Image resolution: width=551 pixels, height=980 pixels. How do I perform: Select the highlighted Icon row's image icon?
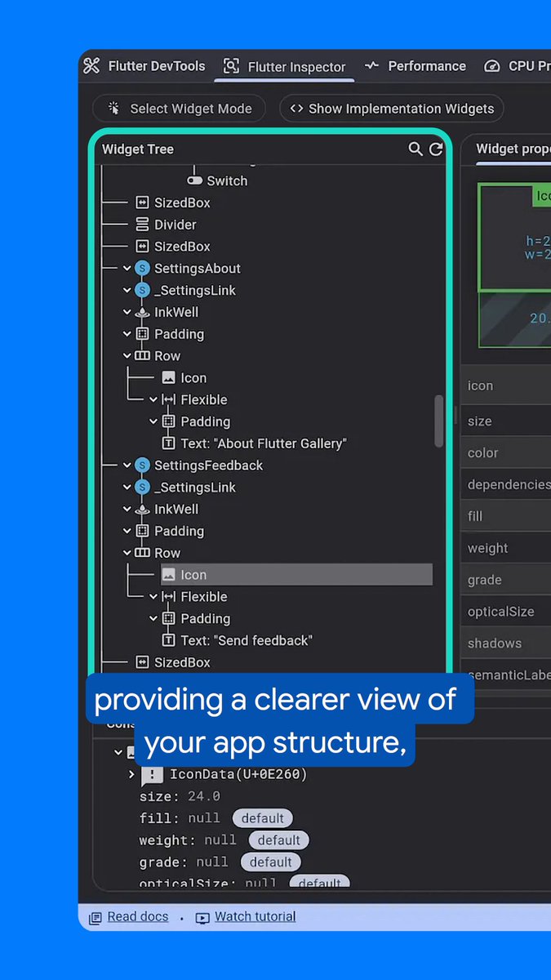(168, 575)
